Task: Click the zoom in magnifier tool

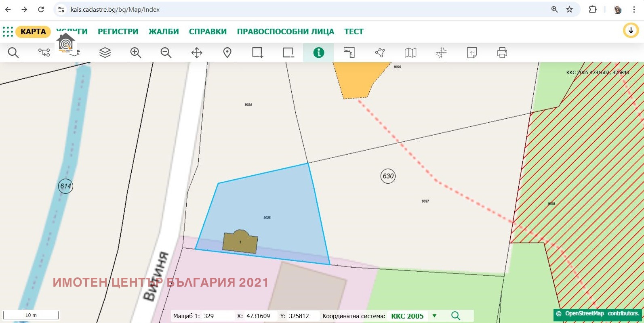Action: [135, 52]
